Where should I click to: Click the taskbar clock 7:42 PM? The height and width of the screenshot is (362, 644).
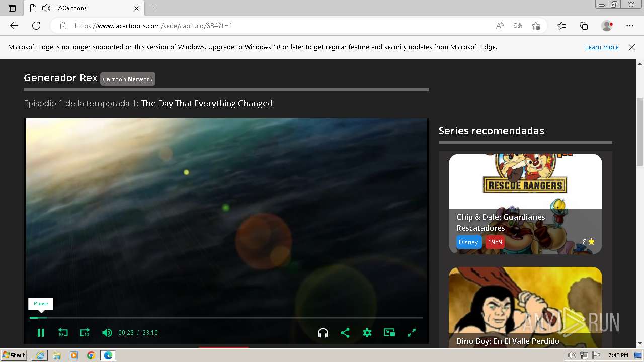tap(618, 355)
